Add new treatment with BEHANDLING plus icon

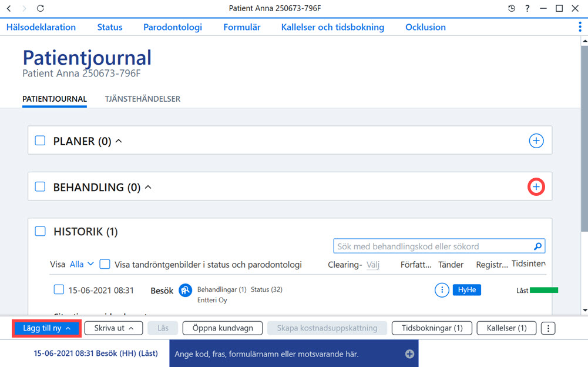click(x=536, y=186)
